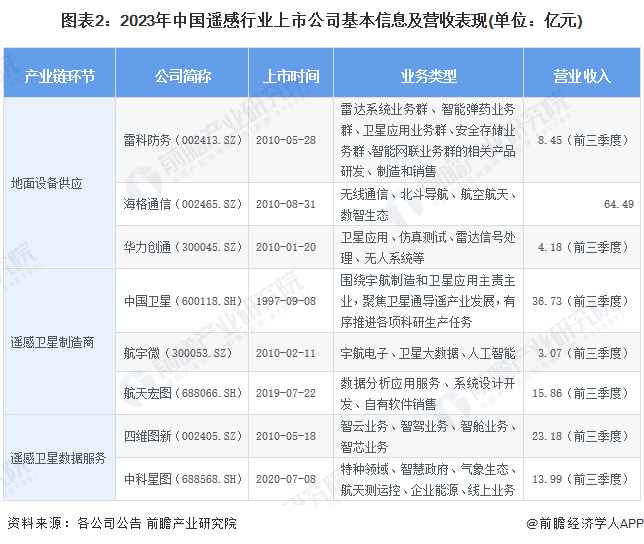
Task: Select listing date 2010-08-31
Action: click(286, 204)
